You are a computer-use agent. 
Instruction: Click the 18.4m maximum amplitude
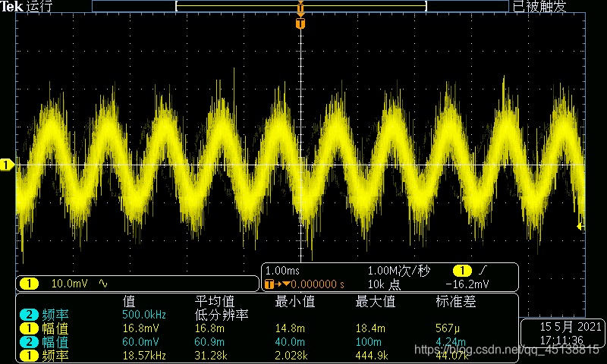pos(370,328)
